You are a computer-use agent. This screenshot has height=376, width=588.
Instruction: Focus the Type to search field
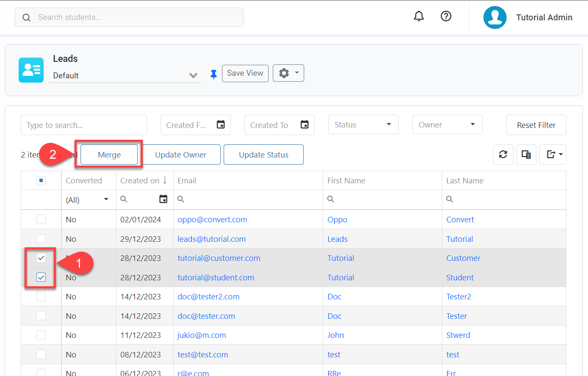(x=84, y=125)
